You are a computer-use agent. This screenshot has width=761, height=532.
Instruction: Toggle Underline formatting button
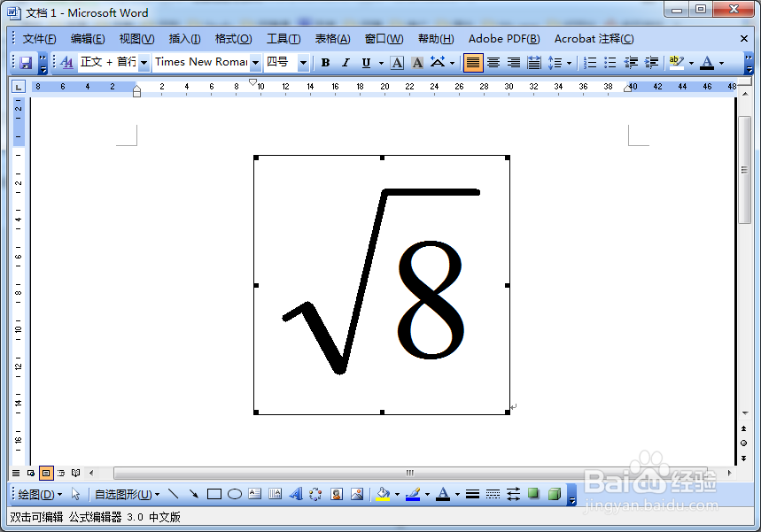367,63
